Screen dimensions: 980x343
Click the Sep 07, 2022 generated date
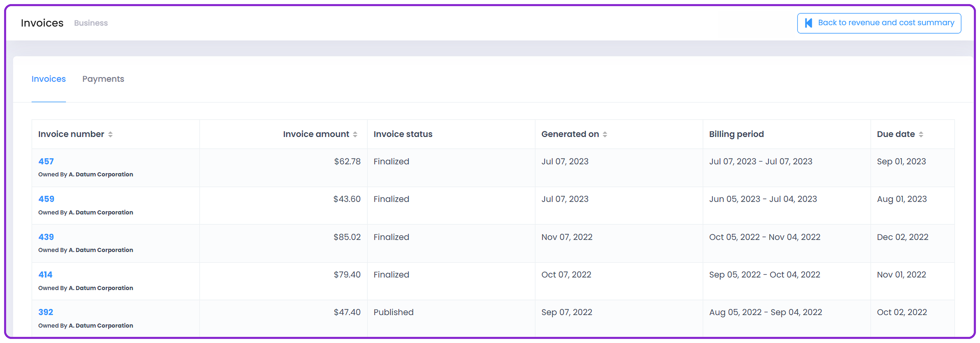(567, 313)
